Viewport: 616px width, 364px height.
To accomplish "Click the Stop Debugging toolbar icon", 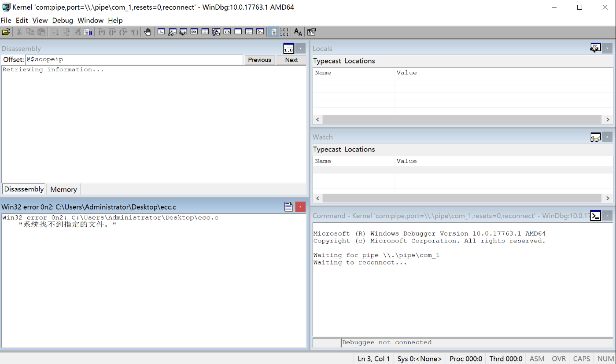I will point(77,32).
